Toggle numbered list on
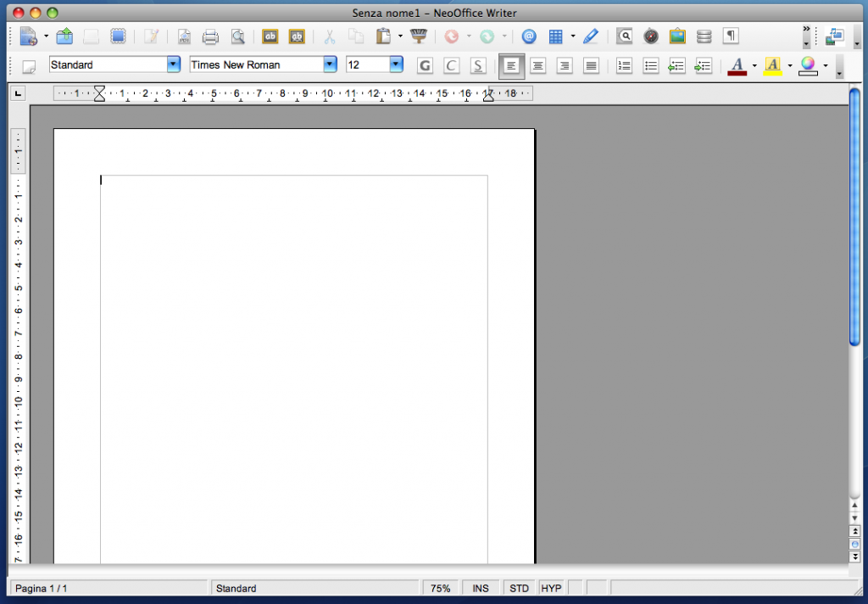 coord(624,66)
